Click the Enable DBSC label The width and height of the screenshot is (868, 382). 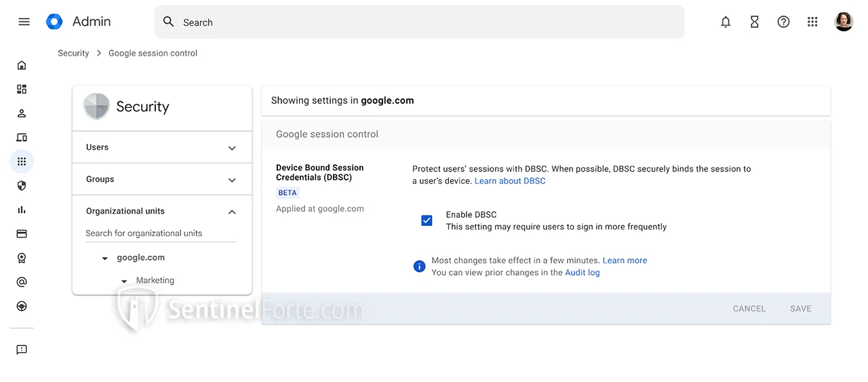(471, 214)
